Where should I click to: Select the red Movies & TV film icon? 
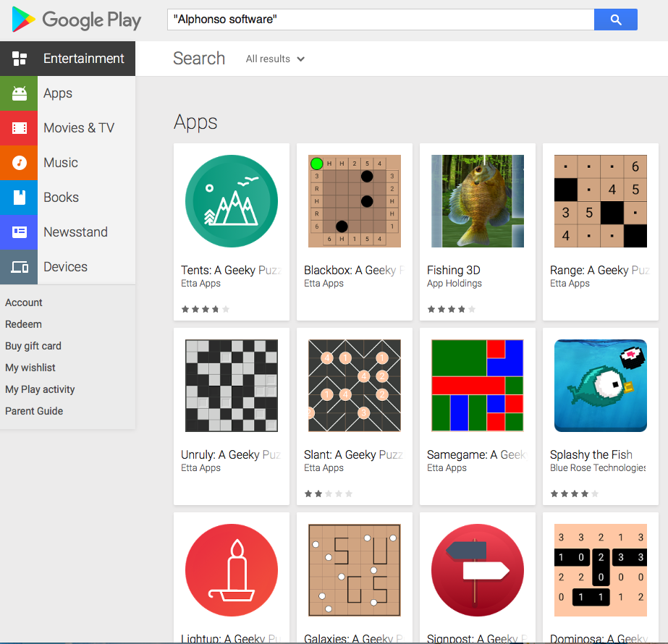(x=19, y=128)
